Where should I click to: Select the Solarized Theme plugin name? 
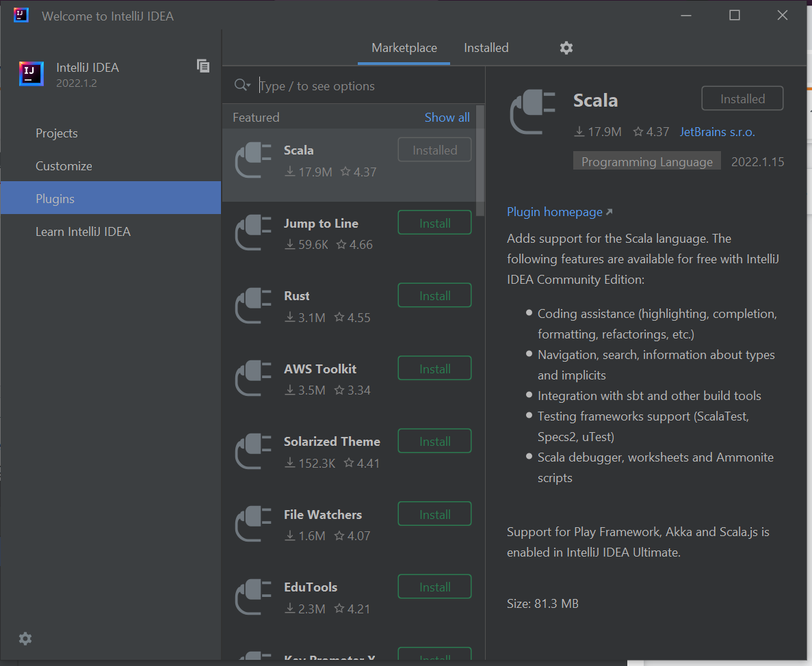(332, 442)
